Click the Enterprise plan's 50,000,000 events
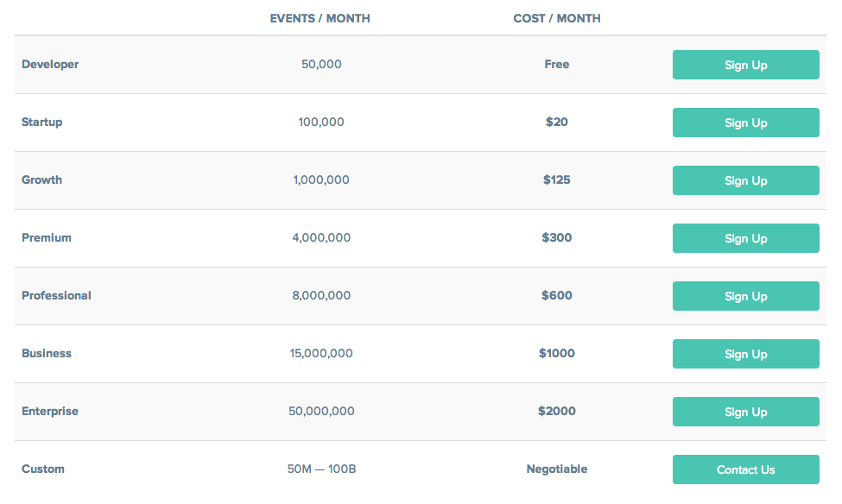This screenshot has width=842, height=504. tap(321, 412)
